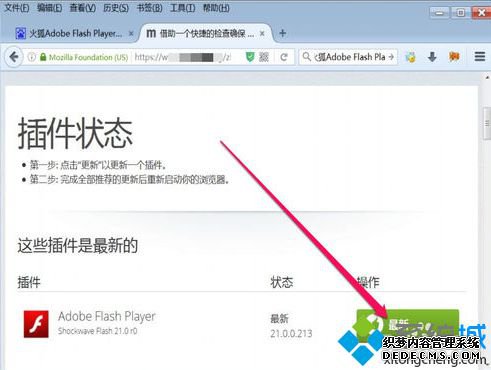Click the 第二步 instruction line
The height and width of the screenshot is (370, 491).
[x=130, y=180]
